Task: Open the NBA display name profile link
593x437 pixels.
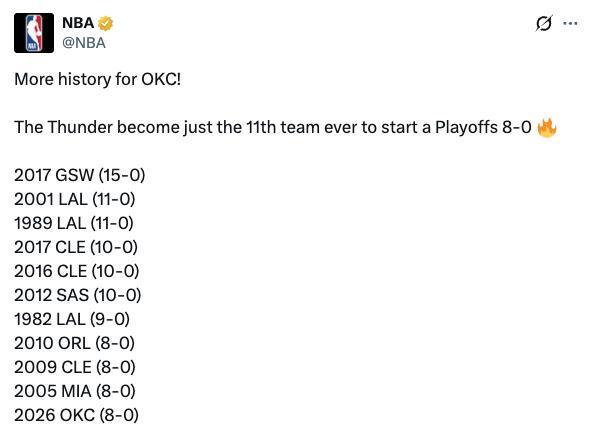Action: click(78, 23)
